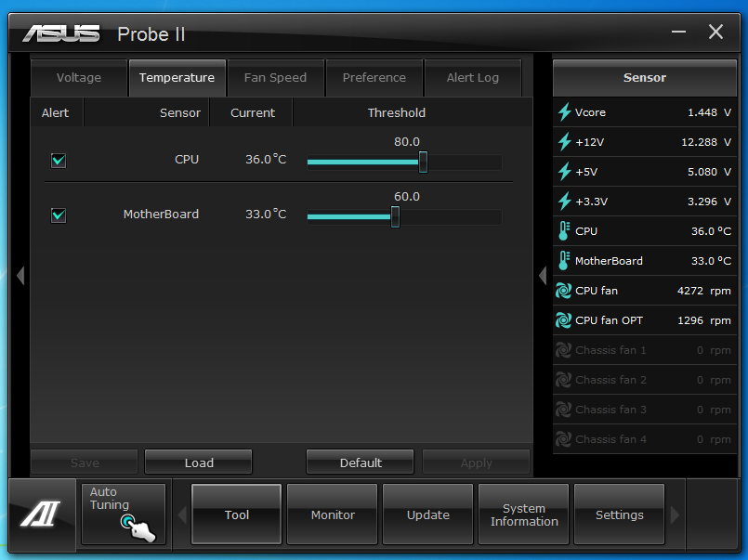Click the CPU thermometer icon in Sensor panel

(564, 230)
